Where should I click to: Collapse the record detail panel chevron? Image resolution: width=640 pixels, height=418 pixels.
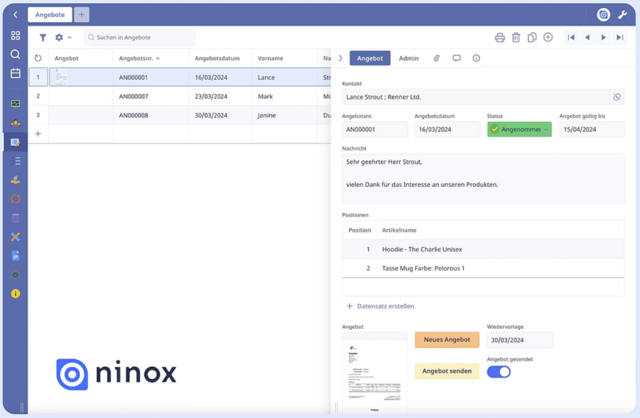pyautogui.click(x=340, y=59)
